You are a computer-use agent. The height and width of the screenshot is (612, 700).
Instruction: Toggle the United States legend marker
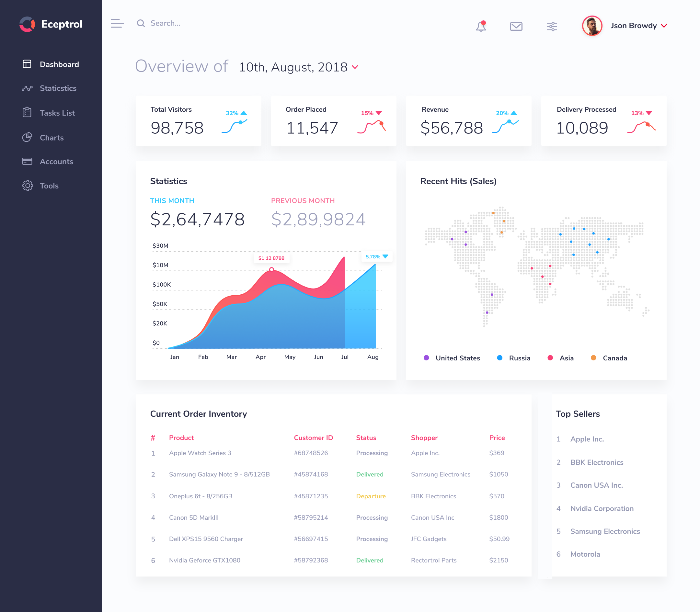426,358
